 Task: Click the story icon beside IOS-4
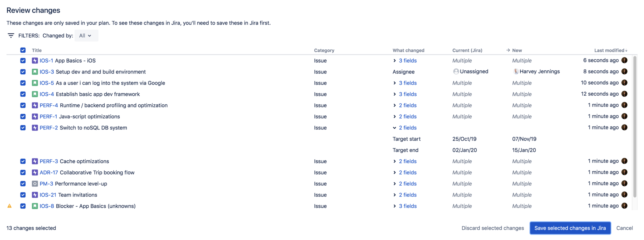(x=35, y=94)
